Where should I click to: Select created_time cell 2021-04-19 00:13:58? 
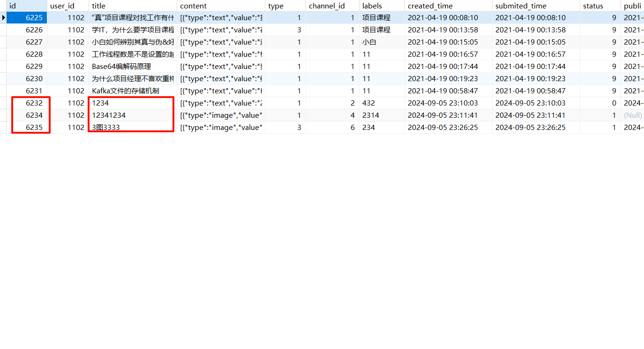[449, 30]
